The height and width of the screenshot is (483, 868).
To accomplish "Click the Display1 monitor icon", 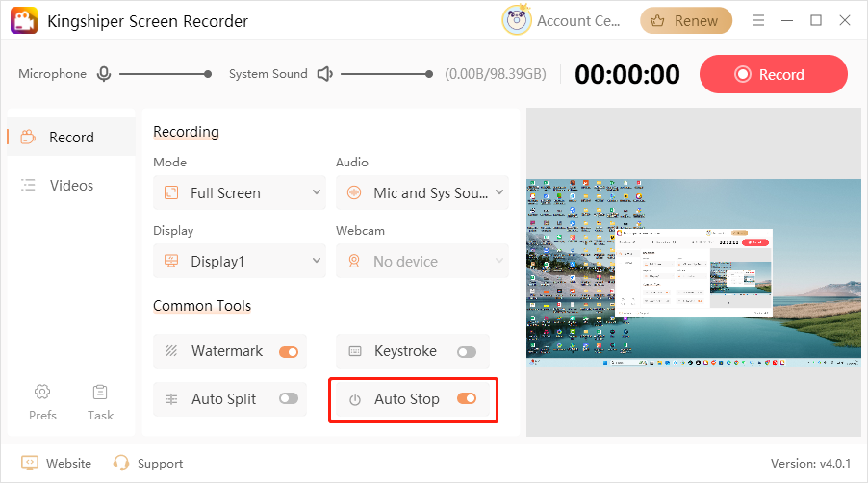I will tap(171, 261).
